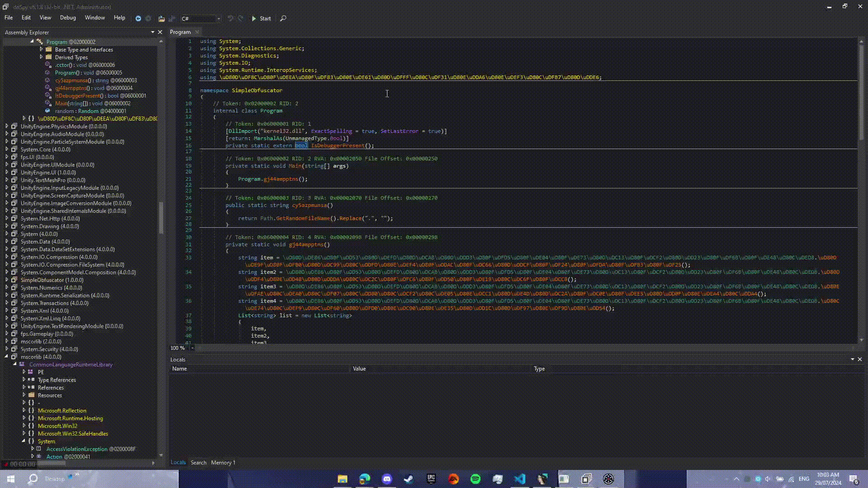Click the Search magnifier icon in toolbar

coord(283,19)
